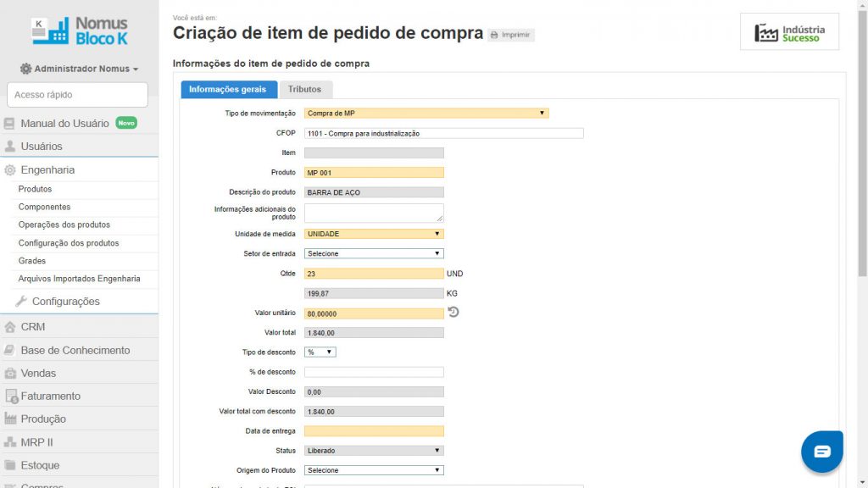
Task: Click the Acesso rápido search field
Action: (77, 95)
